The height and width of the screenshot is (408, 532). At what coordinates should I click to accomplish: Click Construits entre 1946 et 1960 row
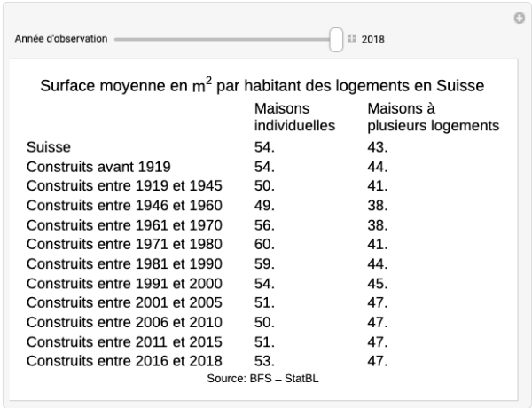click(x=124, y=205)
